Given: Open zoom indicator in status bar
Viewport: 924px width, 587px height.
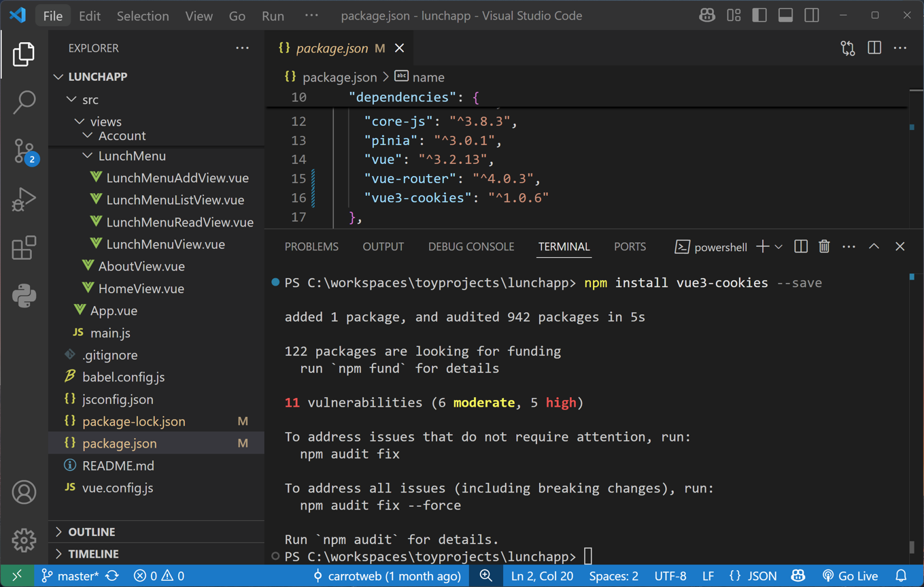Looking at the screenshot, I should (x=485, y=576).
